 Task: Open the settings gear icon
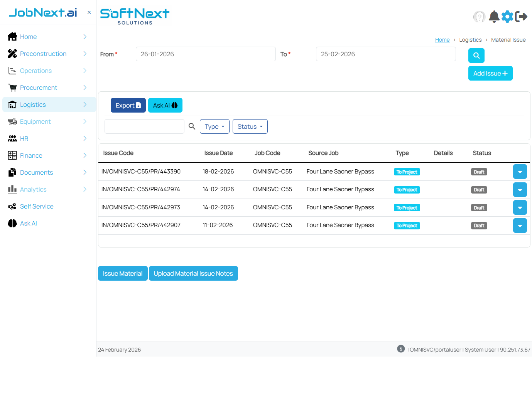[507, 17]
